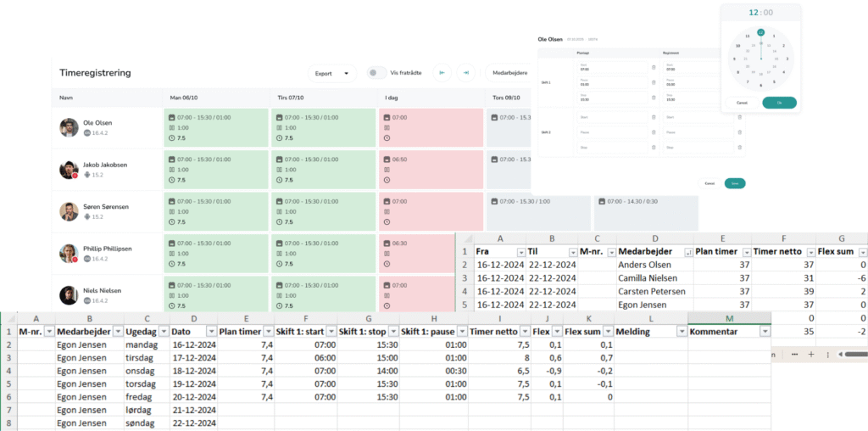Cancel the clock time picker
The image size is (868, 431).
[742, 103]
